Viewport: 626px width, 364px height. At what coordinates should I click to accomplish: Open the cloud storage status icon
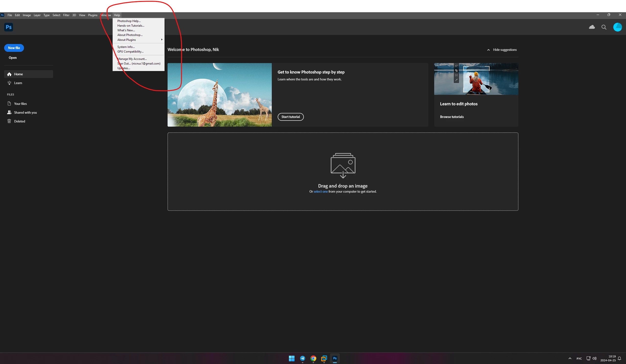click(x=592, y=27)
